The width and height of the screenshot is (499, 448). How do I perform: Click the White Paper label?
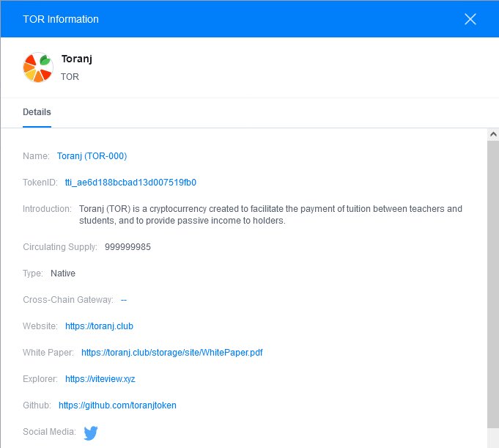48,353
